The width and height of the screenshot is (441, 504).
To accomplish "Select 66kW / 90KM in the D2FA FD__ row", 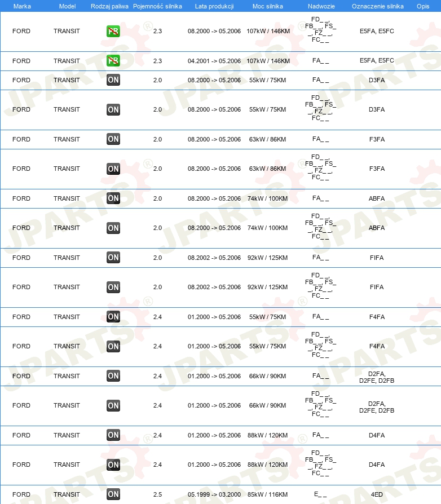I will tap(268, 405).
